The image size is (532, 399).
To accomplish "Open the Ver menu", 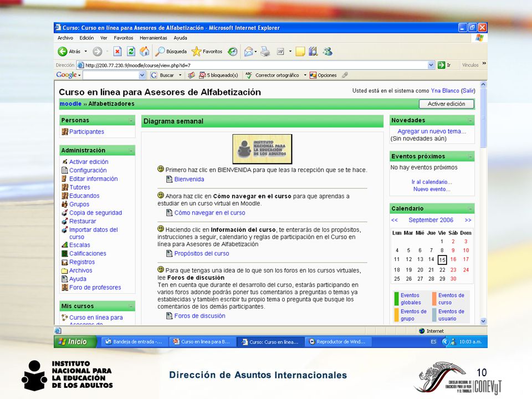I will coord(104,38).
